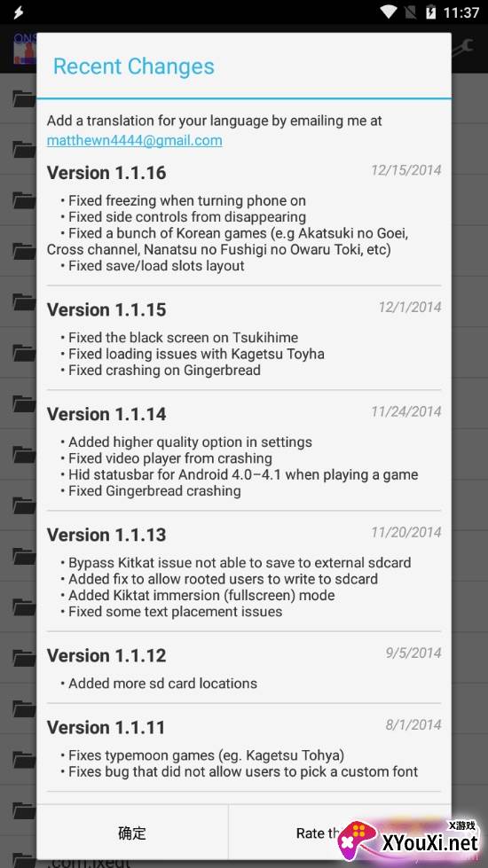Tap the Version 1.1.11 heading
The image size is (488, 868).
(106, 727)
